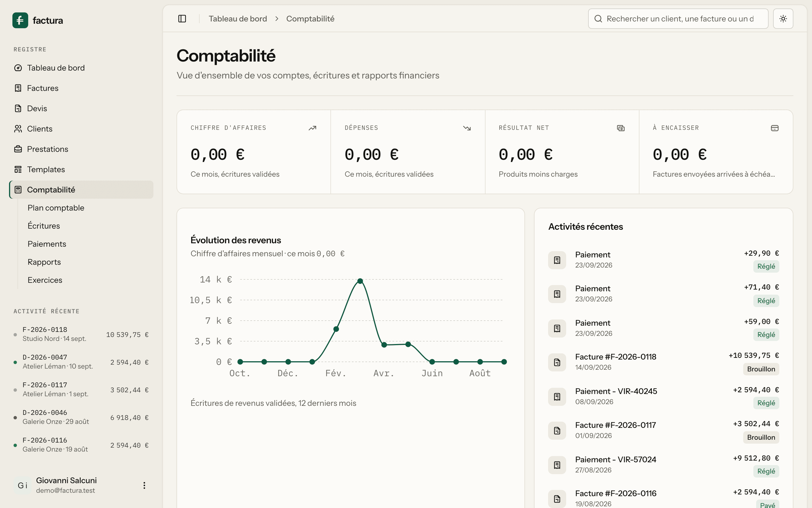812x508 pixels.
Task: Open recent quote D-2026-0047 Atelier Léman
Action: point(81,362)
